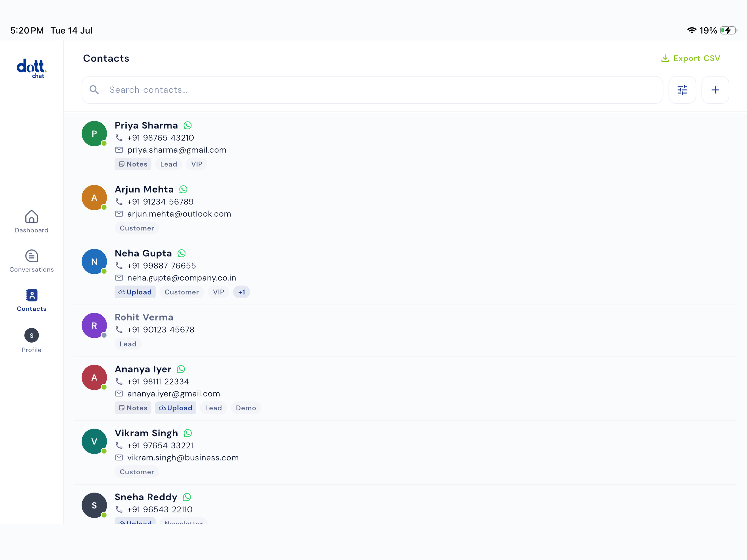Viewport: 747px width, 560px height.
Task: Click the VIP tag on Priya Sharma
Action: 197,164
